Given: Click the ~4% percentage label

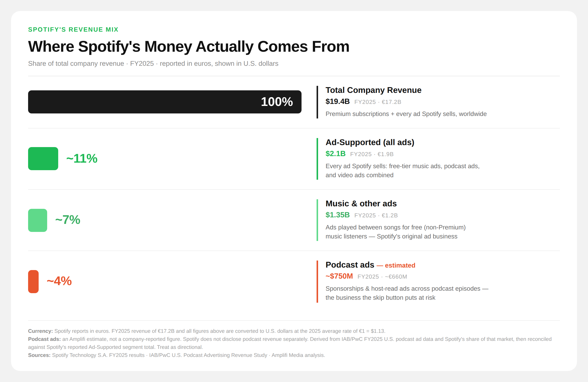Looking at the screenshot, I should click(x=59, y=281).
